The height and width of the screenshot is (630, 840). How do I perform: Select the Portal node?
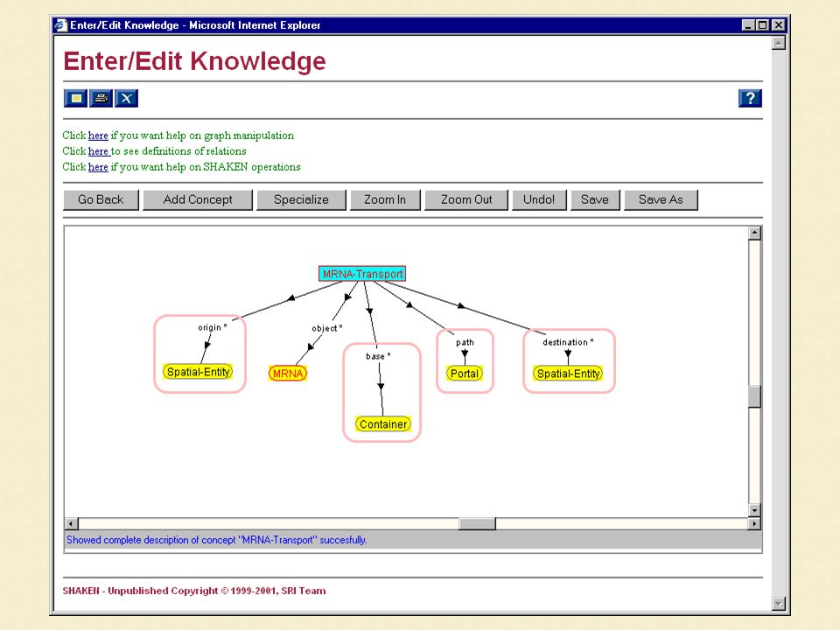(465, 374)
